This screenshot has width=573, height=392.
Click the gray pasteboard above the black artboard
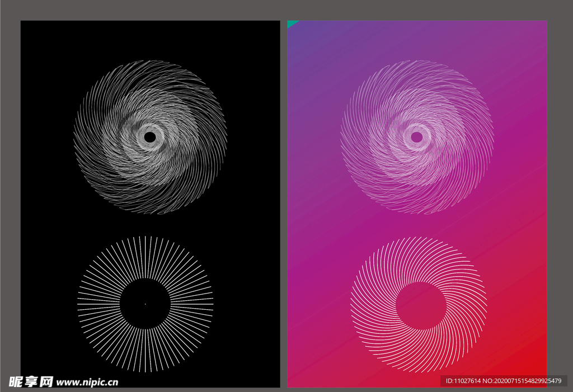click(x=150, y=10)
